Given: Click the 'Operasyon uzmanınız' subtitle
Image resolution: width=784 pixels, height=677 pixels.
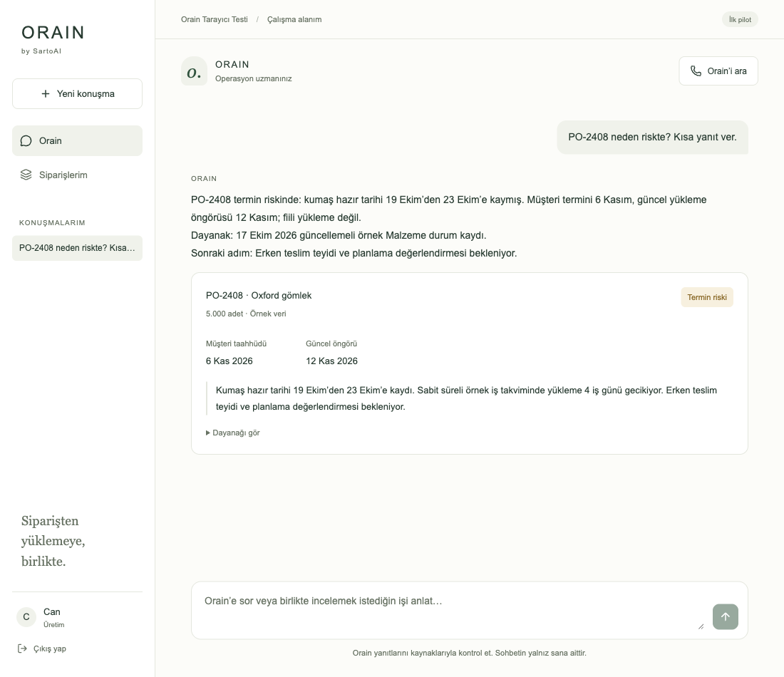Looking at the screenshot, I should (254, 78).
